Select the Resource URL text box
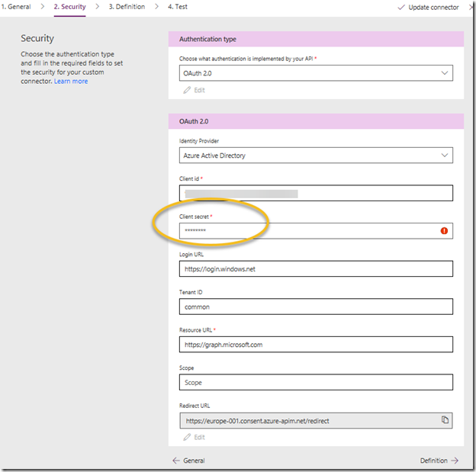Screen dimensions: 476x472 (316, 345)
